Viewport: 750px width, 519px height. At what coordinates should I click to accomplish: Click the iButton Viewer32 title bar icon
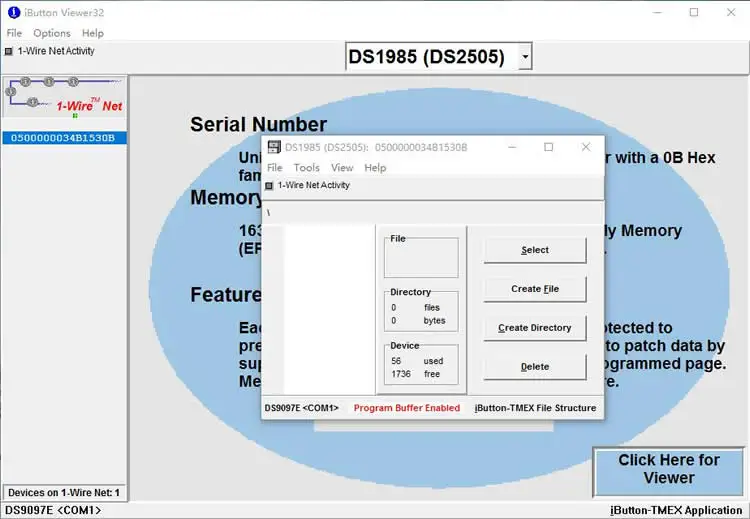click(x=14, y=12)
